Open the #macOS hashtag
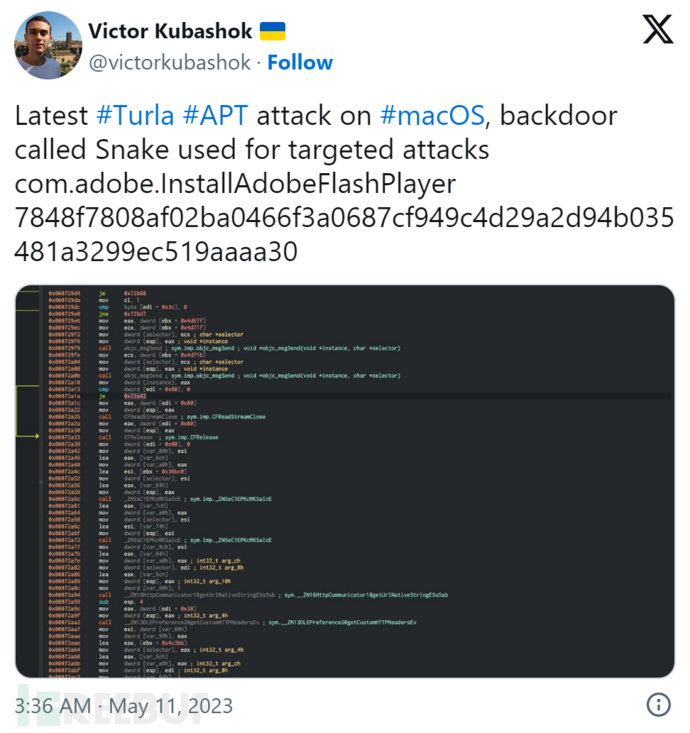 click(x=432, y=115)
